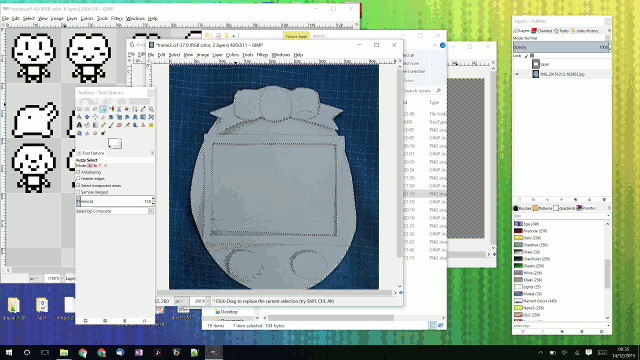Image resolution: width=640 pixels, height=360 pixels.
Task: Select the Paths tool in Toolbox
Action: (x=135, y=109)
